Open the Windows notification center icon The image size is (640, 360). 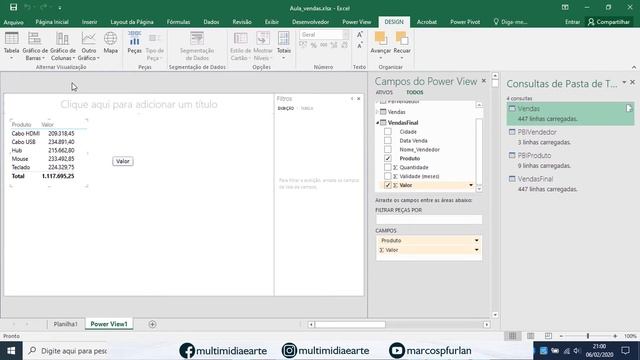[625, 351]
